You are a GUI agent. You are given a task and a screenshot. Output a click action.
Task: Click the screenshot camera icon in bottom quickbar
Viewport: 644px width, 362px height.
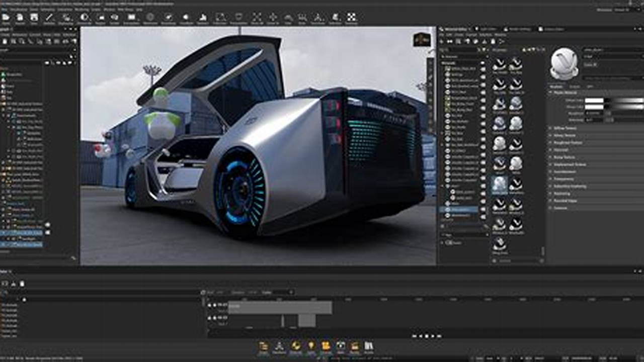pyautogui.click(x=341, y=347)
